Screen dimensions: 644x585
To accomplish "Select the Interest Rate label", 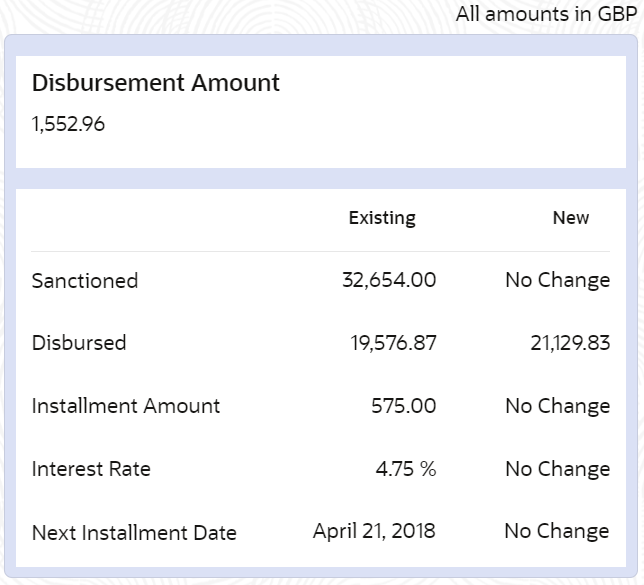I will (x=91, y=469).
